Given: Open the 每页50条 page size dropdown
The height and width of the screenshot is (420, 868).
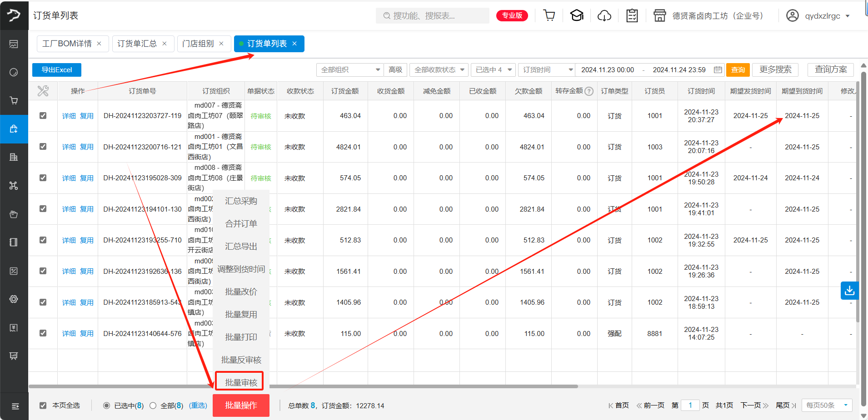Looking at the screenshot, I should point(826,405).
